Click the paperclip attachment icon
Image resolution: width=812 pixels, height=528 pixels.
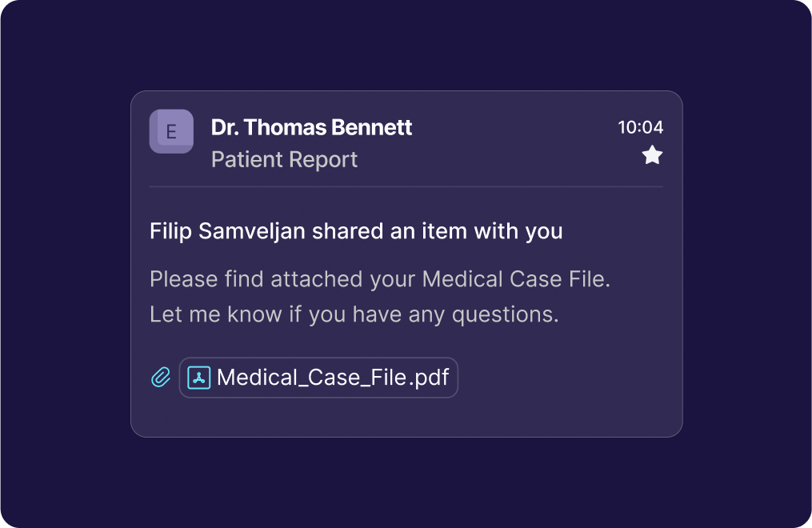coord(161,378)
